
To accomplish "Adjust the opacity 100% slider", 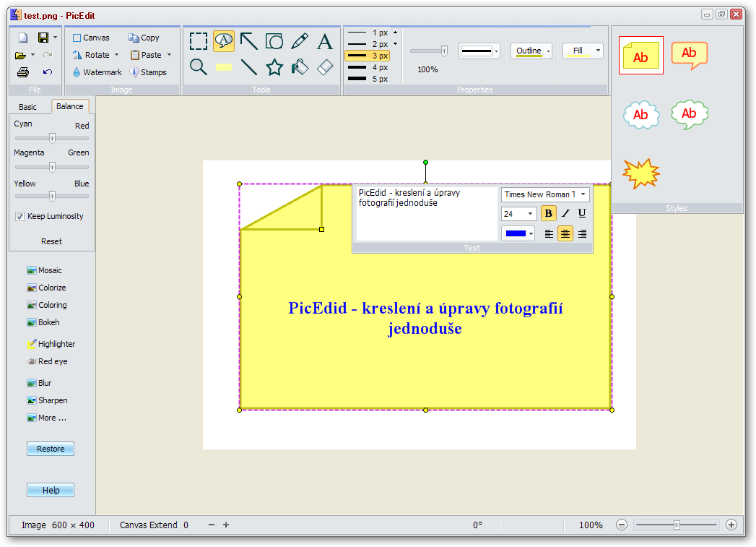I will coord(429,51).
